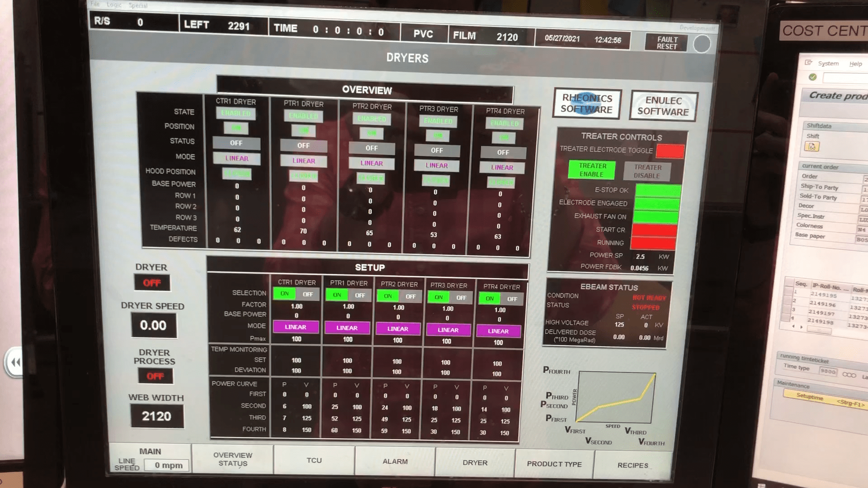Click PTR1 DRYER LINEAR mode in Setup

coord(347,328)
